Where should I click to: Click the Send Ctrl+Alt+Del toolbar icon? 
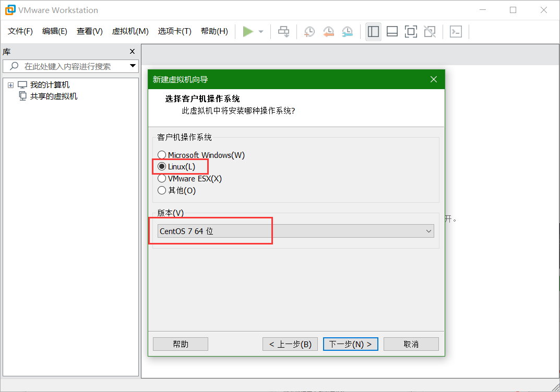pos(284,31)
